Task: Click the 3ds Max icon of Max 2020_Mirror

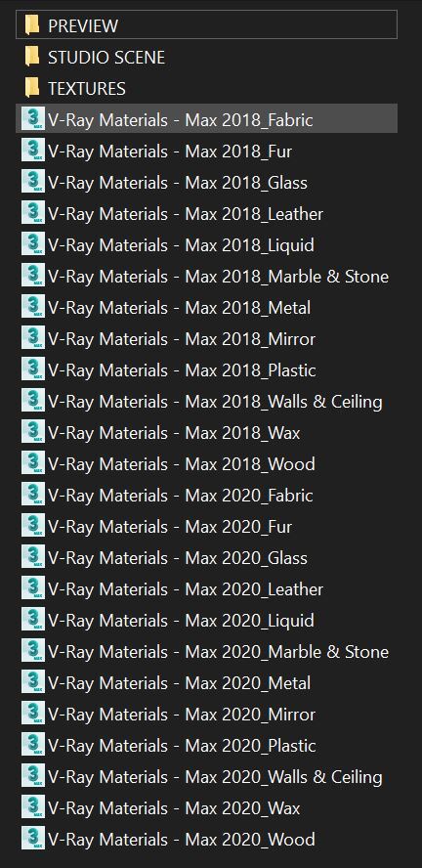Action: (x=33, y=714)
